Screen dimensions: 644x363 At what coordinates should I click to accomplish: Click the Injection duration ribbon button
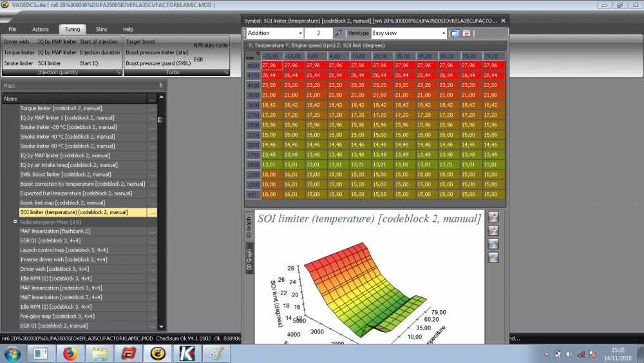click(x=100, y=53)
